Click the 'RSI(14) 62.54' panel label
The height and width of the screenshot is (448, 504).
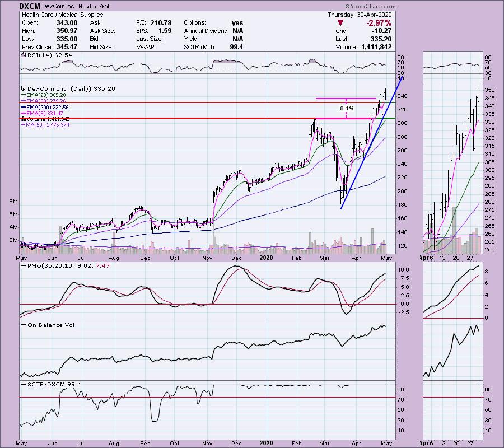click(x=50, y=55)
